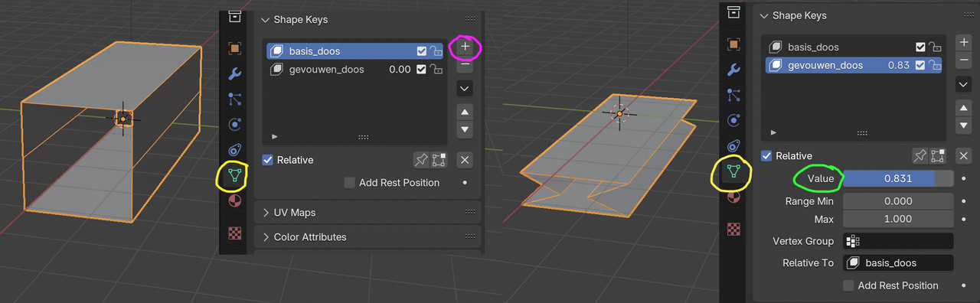Image resolution: width=980 pixels, height=303 pixels.
Task: Open Modifiers wrench tab beside the Value slider panel
Action: click(733, 70)
